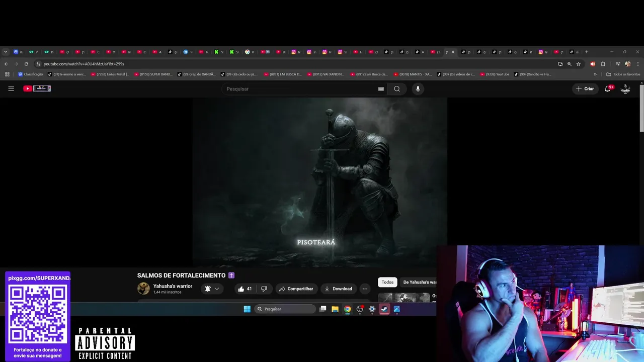Switch to the Telegram tab
Screen dimensions: 644x362
pyautogui.click(x=188, y=52)
